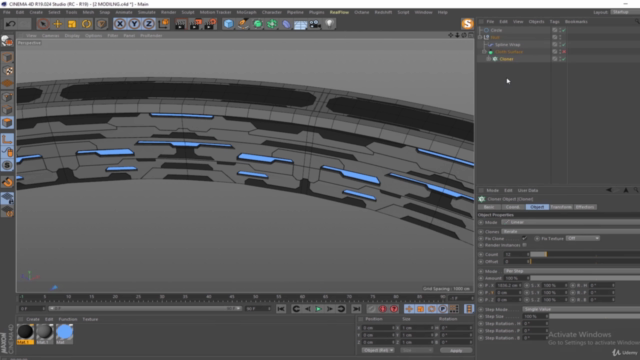640x360 pixels.
Task: Enable the Snap S icon
Action: [7, 165]
